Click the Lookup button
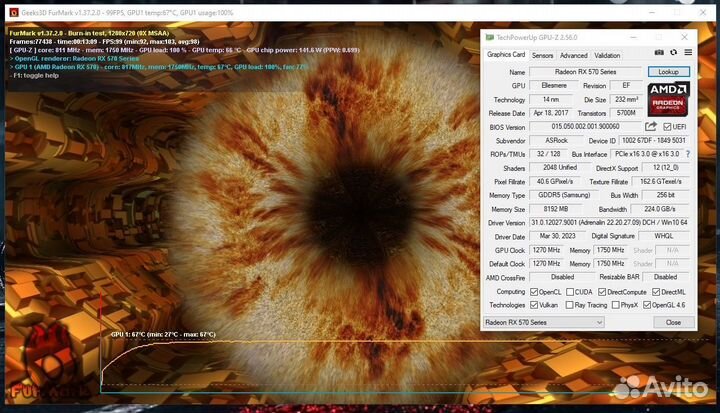The width and height of the screenshot is (720, 413). (668, 72)
